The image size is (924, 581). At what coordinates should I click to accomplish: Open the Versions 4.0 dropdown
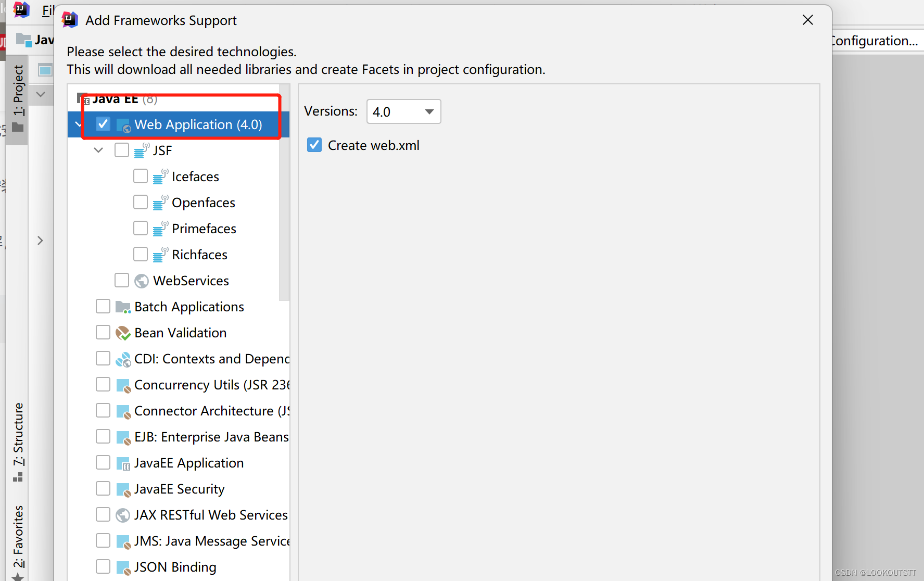pos(403,111)
